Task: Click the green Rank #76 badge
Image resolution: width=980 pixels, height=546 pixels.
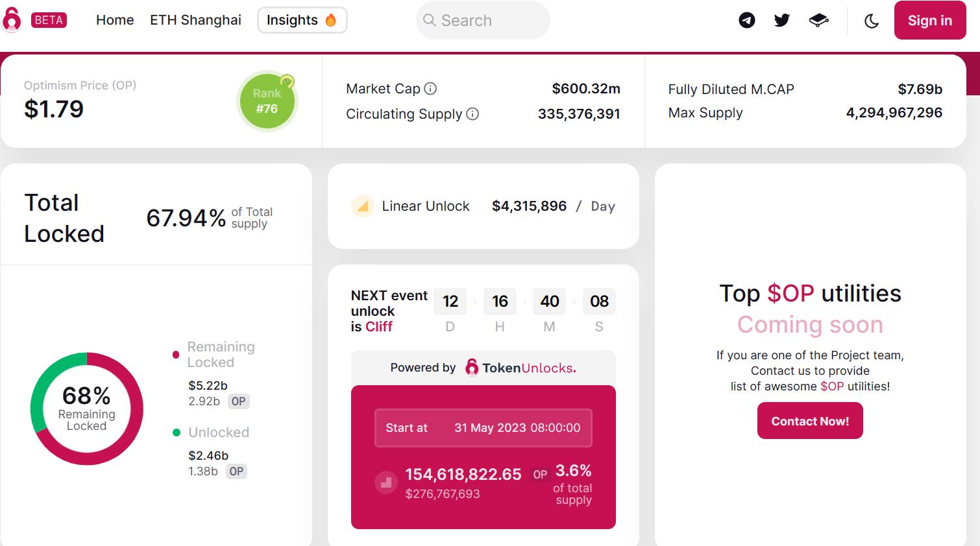Action: 267,101
